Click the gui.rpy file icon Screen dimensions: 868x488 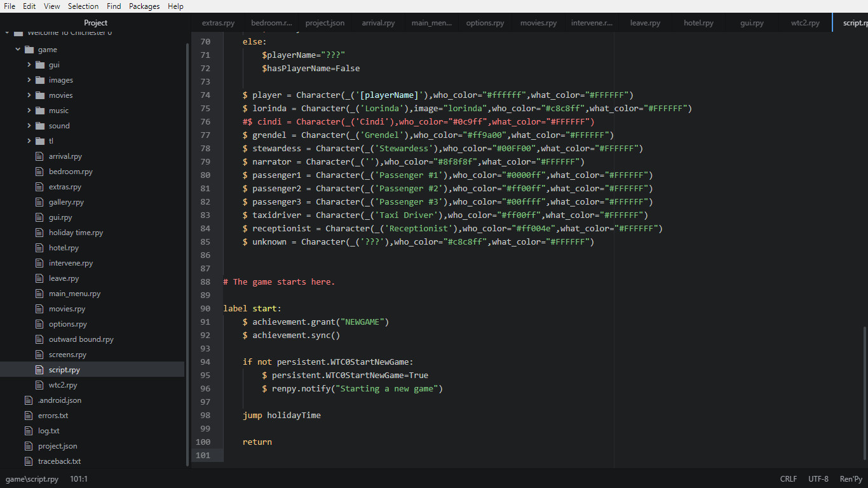pyautogui.click(x=39, y=217)
